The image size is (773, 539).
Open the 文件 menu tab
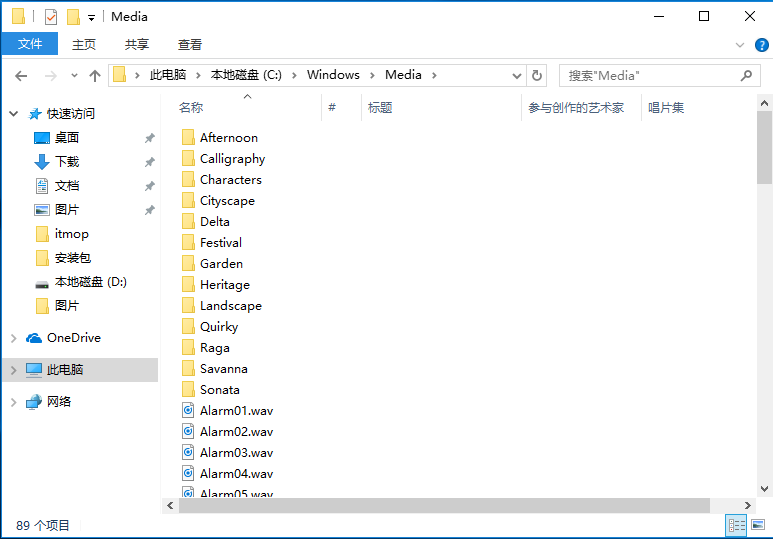30,44
